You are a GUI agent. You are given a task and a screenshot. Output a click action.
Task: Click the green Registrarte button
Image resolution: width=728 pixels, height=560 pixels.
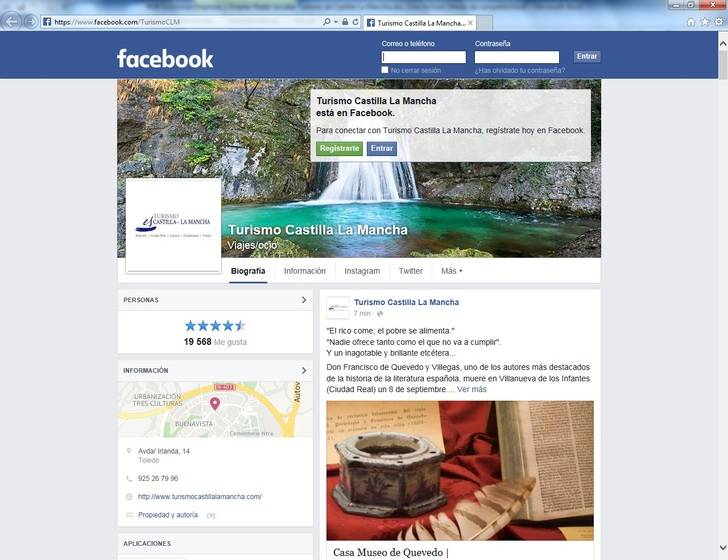[x=339, y=149]
